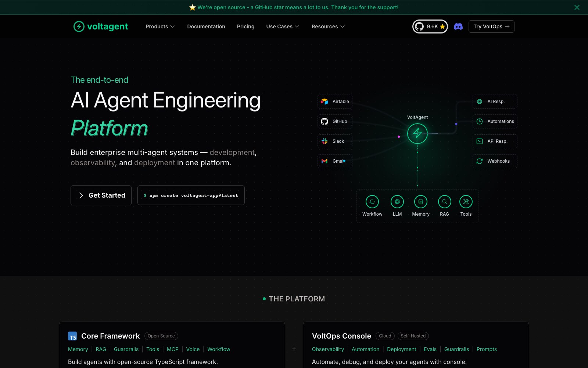Open the Memory link in Core Framework
This screenshot has height=368, width=588.
click(78, 349)
